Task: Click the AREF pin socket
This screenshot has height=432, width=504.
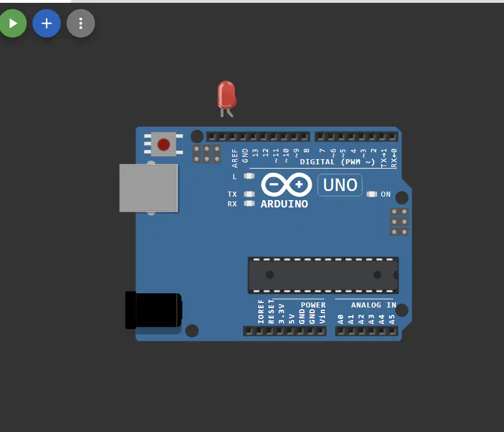Action: [x=232, y=137]
